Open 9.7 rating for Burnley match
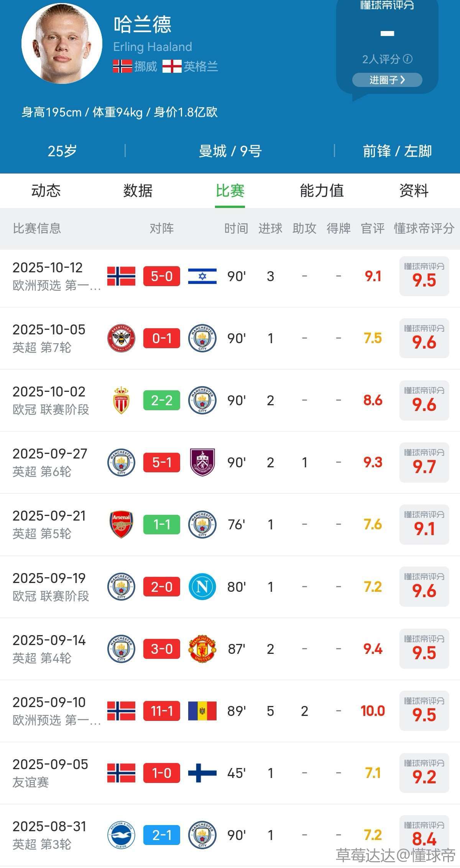Viewport: 460px width, 868px height. click(424, 462)
